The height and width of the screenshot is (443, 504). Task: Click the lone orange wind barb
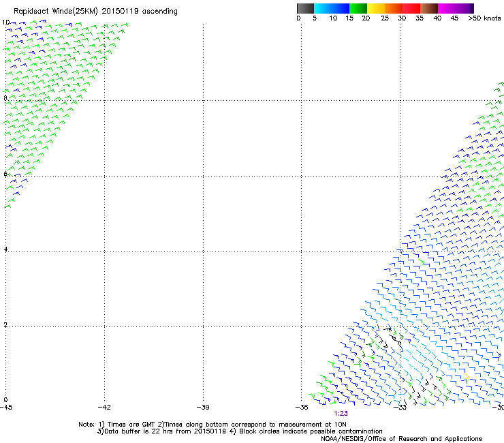click(467, 377)
